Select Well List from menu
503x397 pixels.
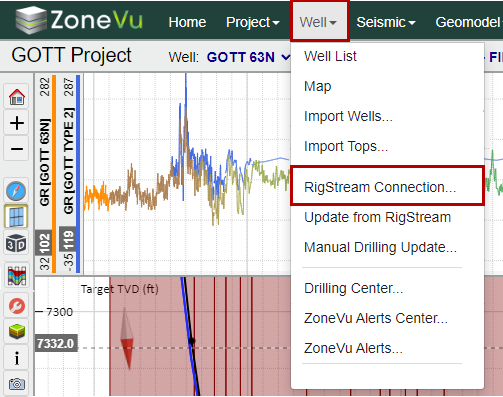coord(330,56)
